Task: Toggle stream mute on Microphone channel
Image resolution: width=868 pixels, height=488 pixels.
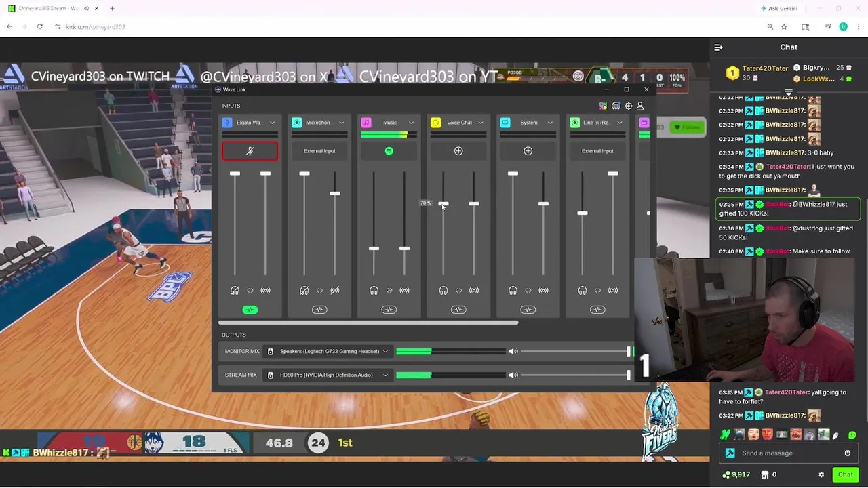Action: pos(335,291)
